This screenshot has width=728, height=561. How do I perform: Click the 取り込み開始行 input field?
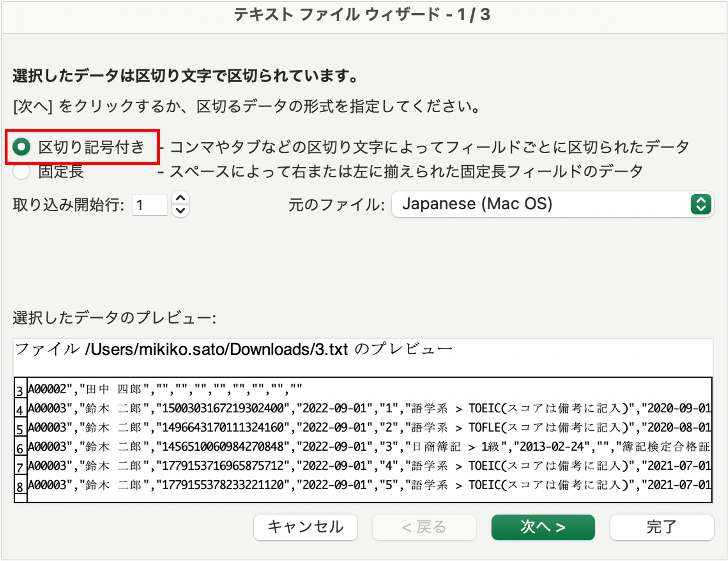[149, 205]
